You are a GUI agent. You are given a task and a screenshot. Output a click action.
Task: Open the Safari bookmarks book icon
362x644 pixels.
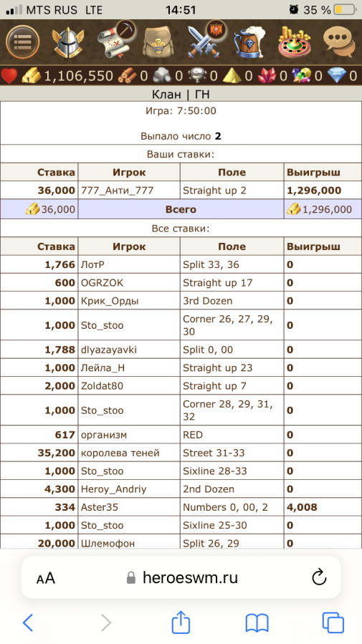click(257, 623)
